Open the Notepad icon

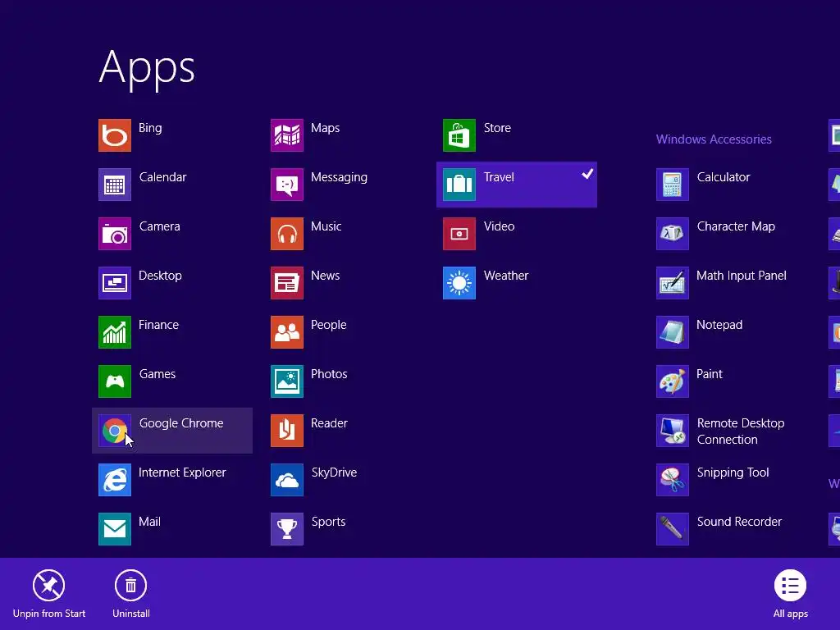[673, 332]
